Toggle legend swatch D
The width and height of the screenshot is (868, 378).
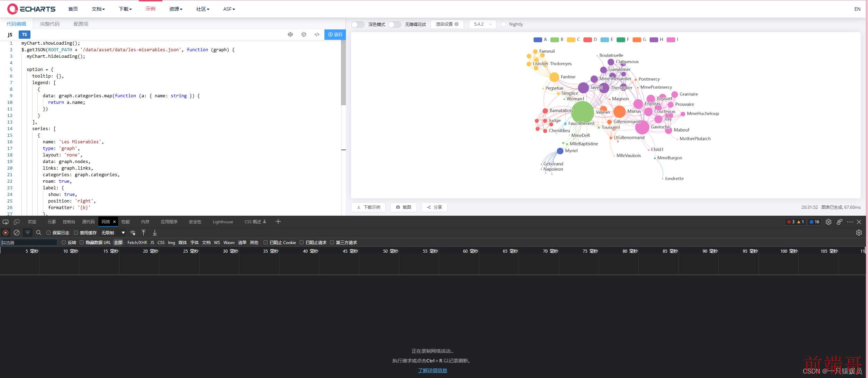[588, 40]
